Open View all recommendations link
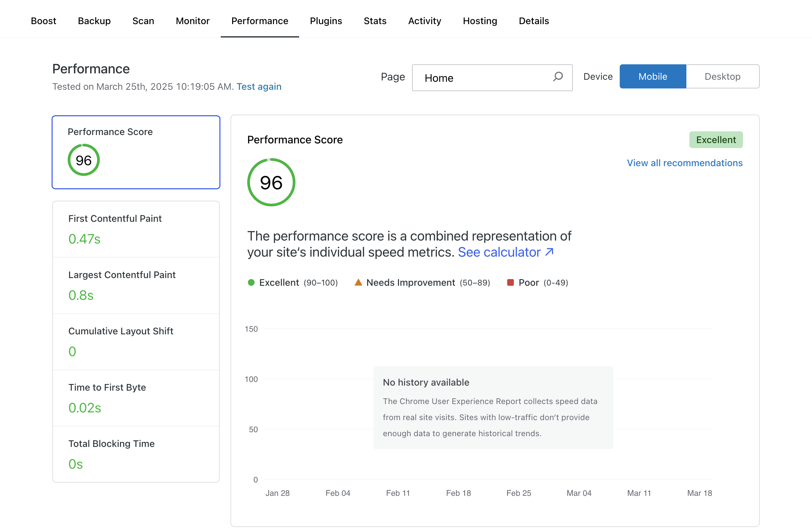This screenshot has height=530, width=812. pyautogui.click(x=684, y=163)
